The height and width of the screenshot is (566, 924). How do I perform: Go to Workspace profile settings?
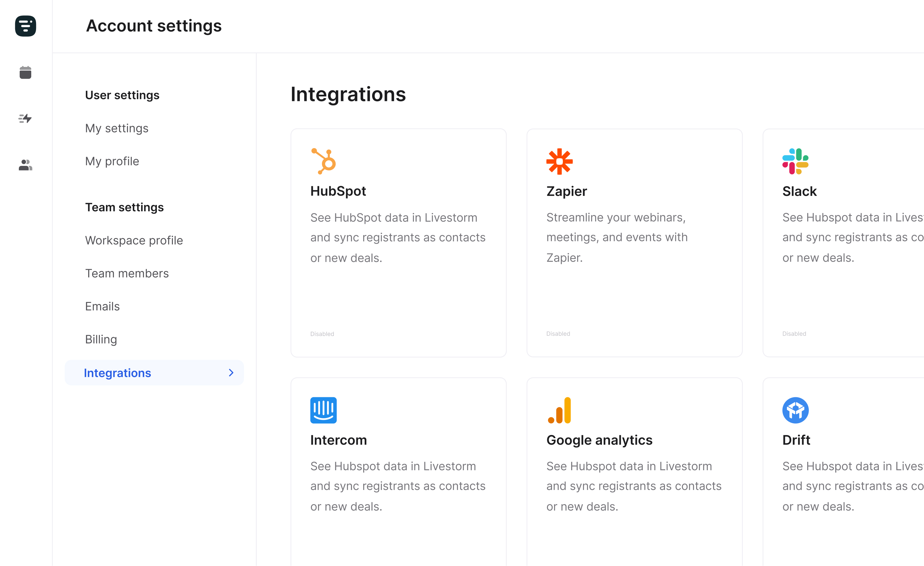click(134, 241)
